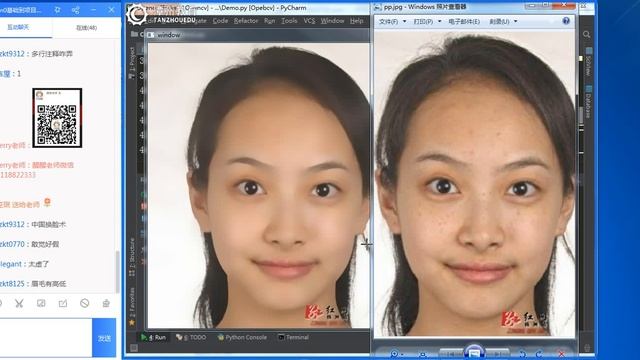Open the Run tool window tab
Screen dimensions: 640x360
[153, 338]
